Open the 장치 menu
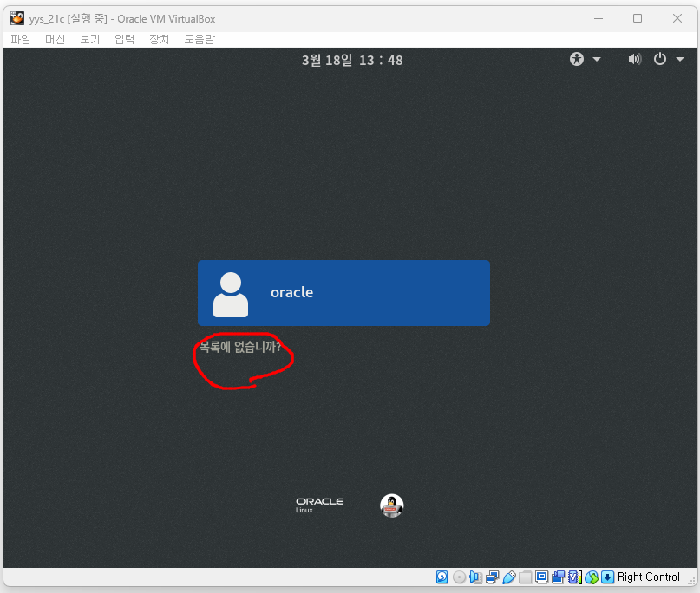Viewport: 700px width, 593px height. [x=160, y=39]
